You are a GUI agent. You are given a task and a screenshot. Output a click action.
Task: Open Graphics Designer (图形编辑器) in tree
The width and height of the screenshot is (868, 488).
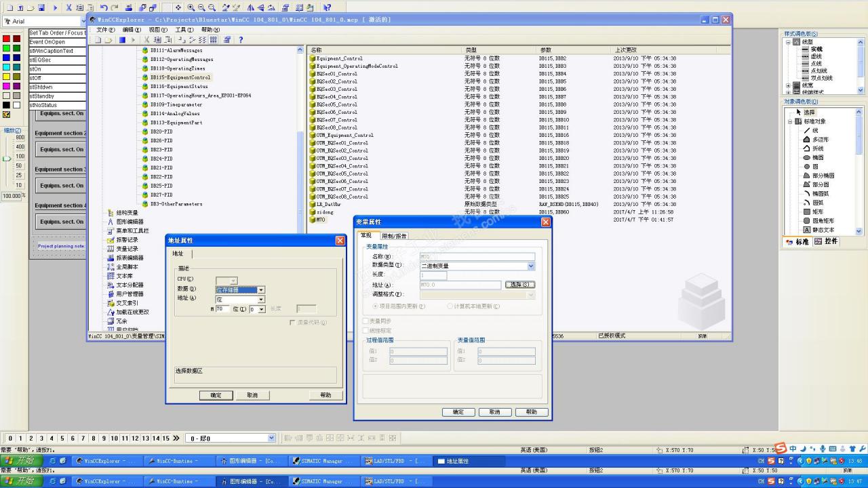[x=125, y=222]
